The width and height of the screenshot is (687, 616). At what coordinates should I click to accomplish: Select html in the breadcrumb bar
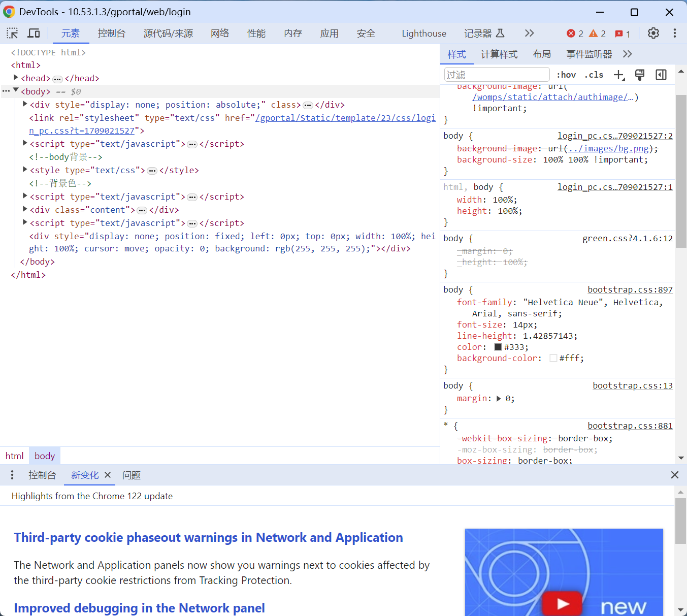[x=14, y=456]
